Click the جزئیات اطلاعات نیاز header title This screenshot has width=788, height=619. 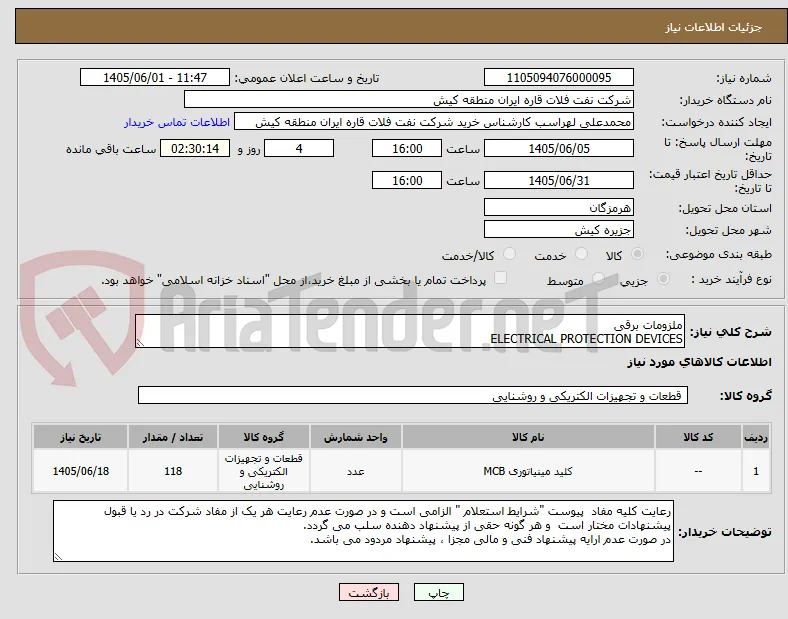click(x=714, y=27)
